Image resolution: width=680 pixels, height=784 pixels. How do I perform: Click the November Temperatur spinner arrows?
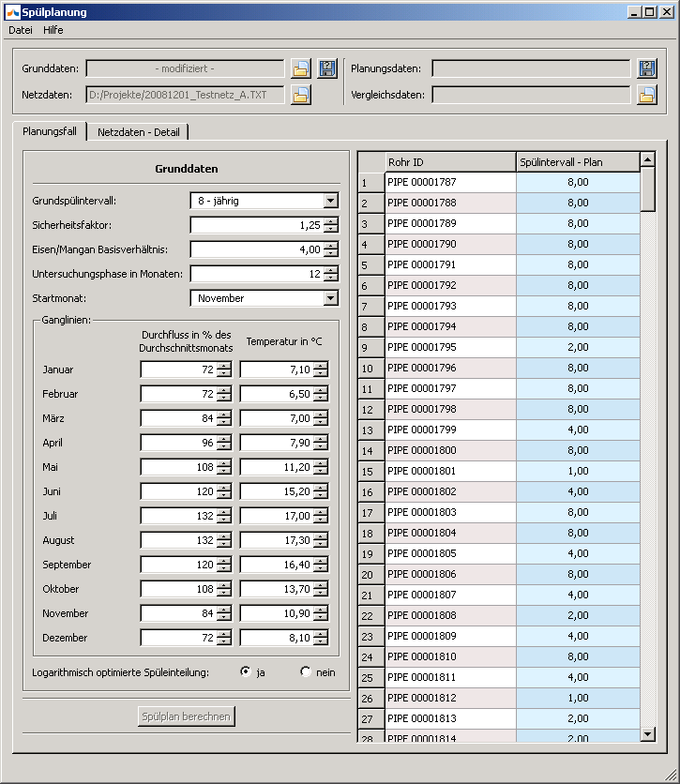pyautogui.click(x=321, y=613)
